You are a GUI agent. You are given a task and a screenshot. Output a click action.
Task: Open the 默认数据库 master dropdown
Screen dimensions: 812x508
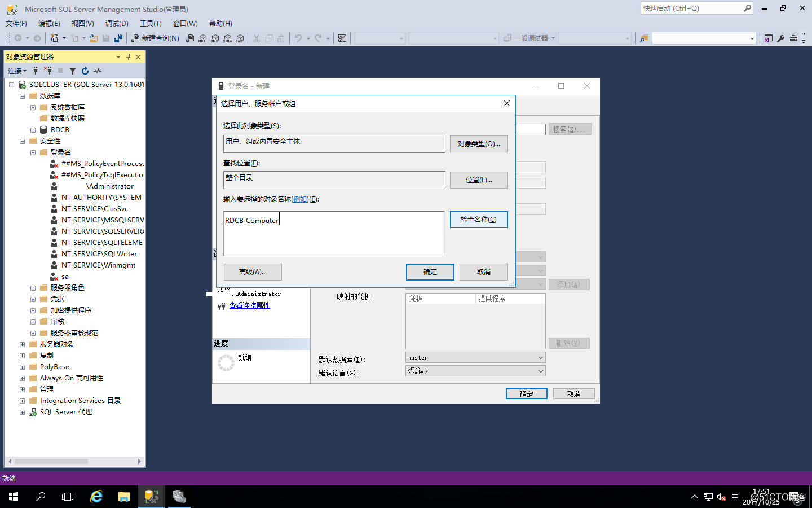540,357
